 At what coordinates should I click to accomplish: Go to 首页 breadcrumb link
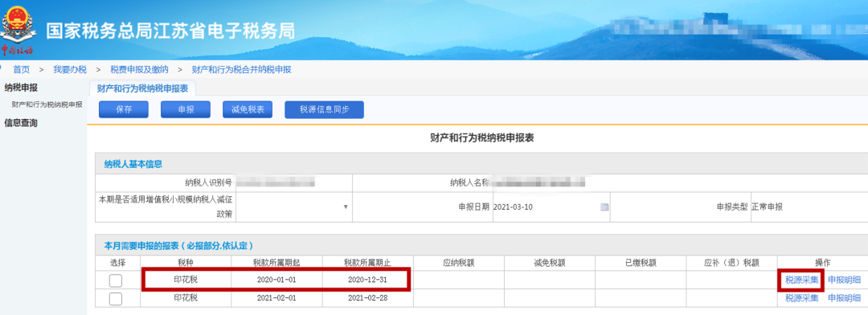[22, 69]
